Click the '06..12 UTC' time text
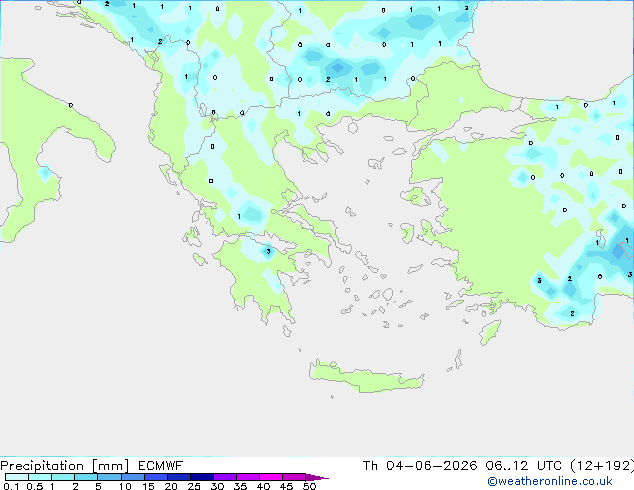Screen dimensions: 634x490 pyautogui.click(x=524, y=466)
